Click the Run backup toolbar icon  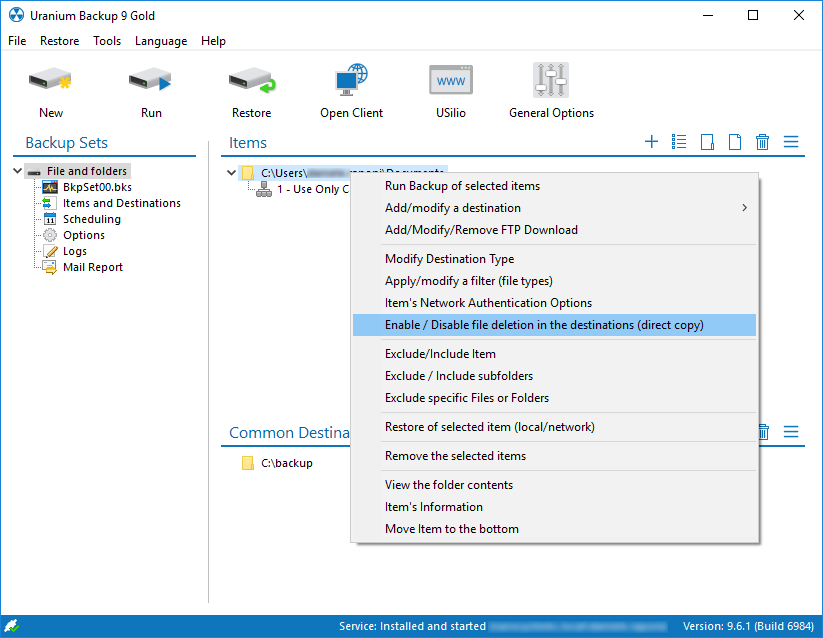[150, 81]
